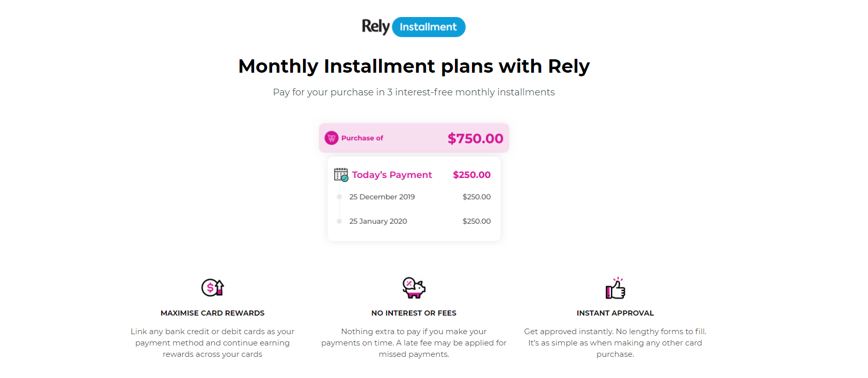Click the 25 January 2020 timeline dot
The width and height of the screenshot is (868, 378).
coord(339,221)
